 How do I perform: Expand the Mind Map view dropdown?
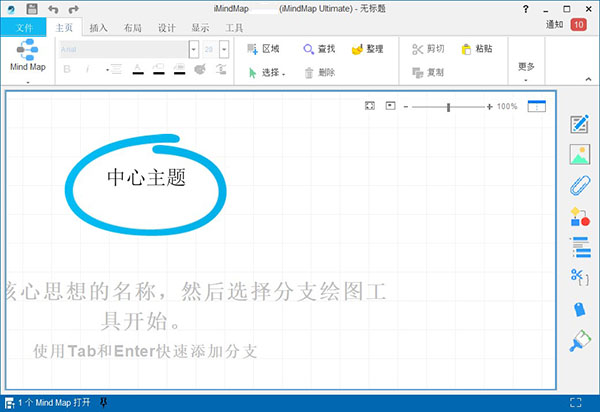(27, 82)
